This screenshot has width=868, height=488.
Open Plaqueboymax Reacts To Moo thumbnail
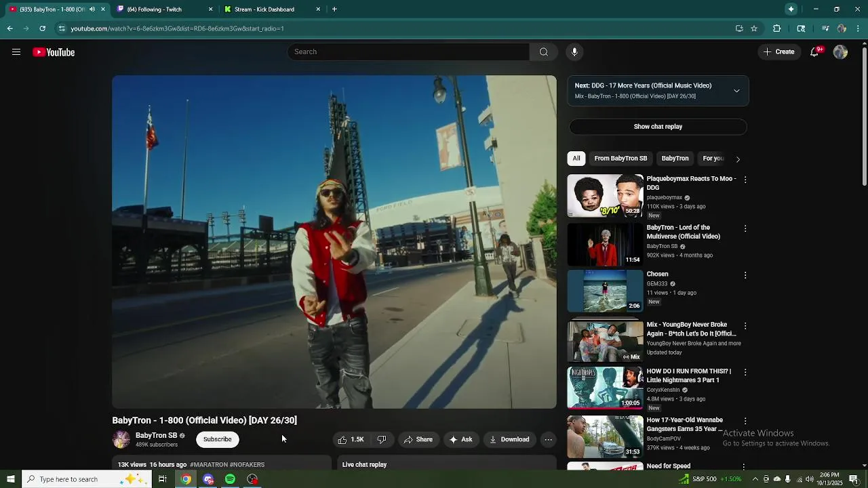click(x=605, y=196)
